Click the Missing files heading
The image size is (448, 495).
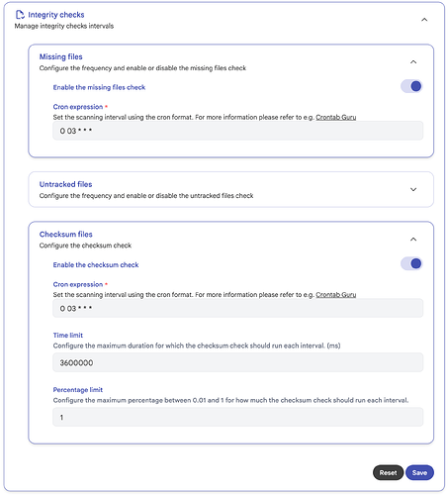(x=60, y=56)
